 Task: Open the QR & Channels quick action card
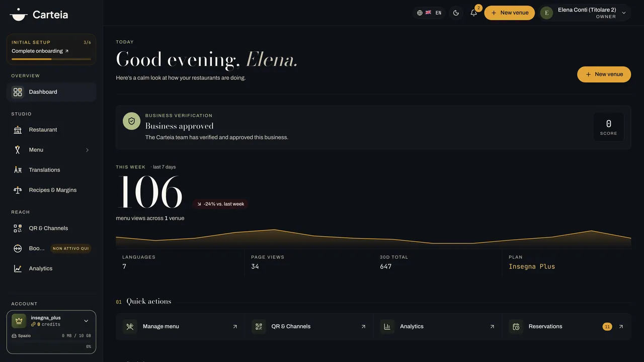coord(309,327)
